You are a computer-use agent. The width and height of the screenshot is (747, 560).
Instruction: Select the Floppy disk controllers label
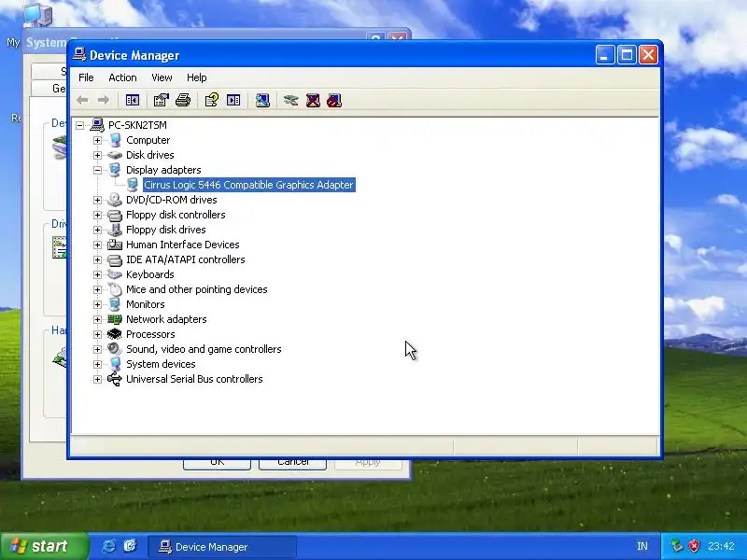pyautogui.click(x=176, y=215)
